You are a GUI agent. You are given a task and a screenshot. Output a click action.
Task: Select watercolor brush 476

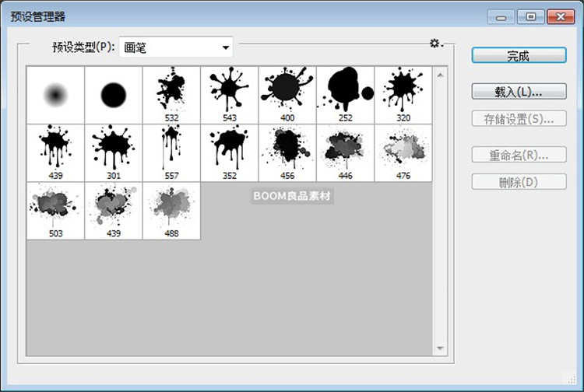pyautogui.click(x=403, y=153)
